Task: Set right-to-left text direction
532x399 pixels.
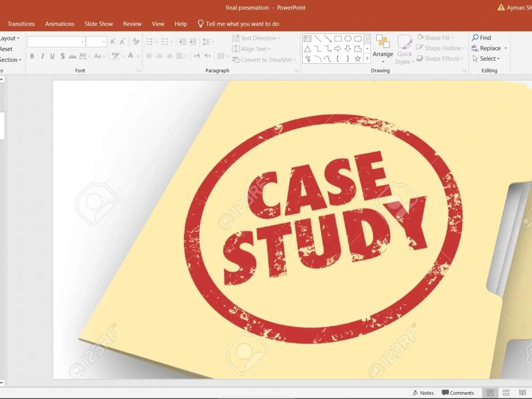Action: 207,56
